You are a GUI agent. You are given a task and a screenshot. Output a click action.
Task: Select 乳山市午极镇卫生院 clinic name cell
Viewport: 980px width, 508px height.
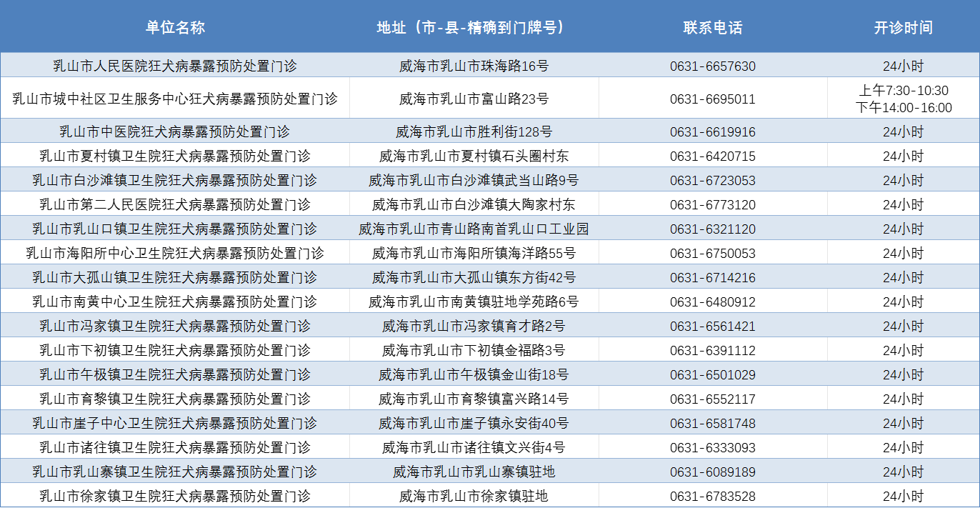point(175,374)
